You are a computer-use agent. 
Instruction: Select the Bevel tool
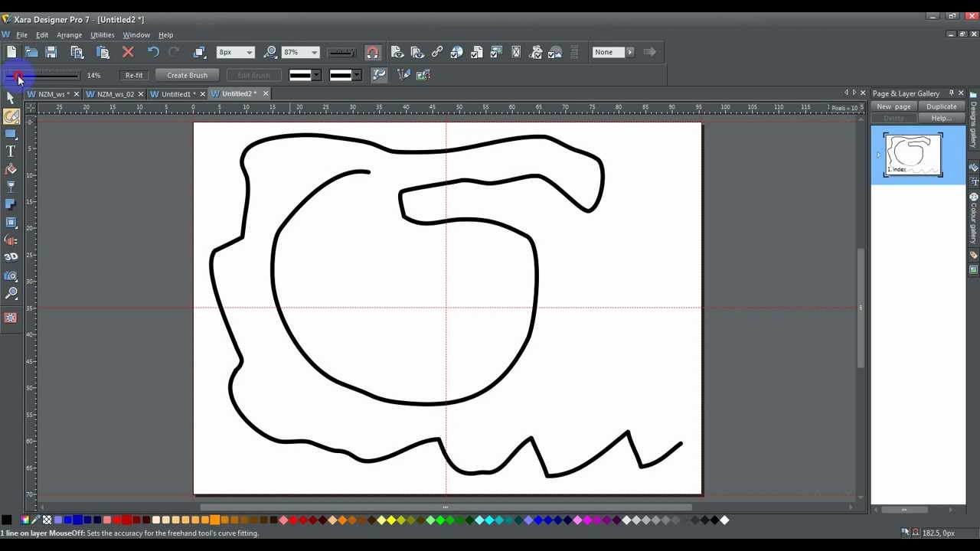coord(11,222)
